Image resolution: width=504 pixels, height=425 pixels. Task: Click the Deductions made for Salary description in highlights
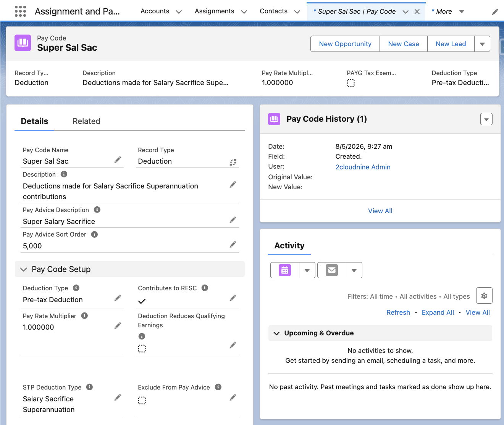pos(155,83)
